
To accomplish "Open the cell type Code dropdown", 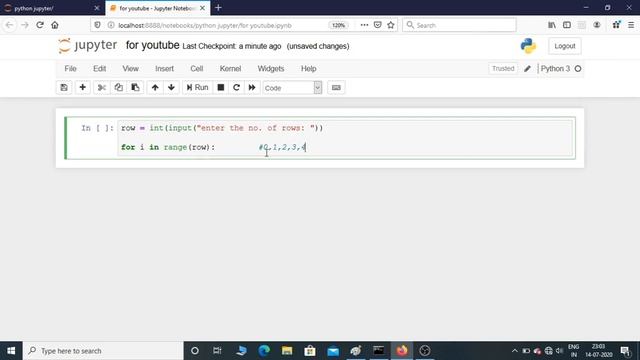I will point(292,88).
